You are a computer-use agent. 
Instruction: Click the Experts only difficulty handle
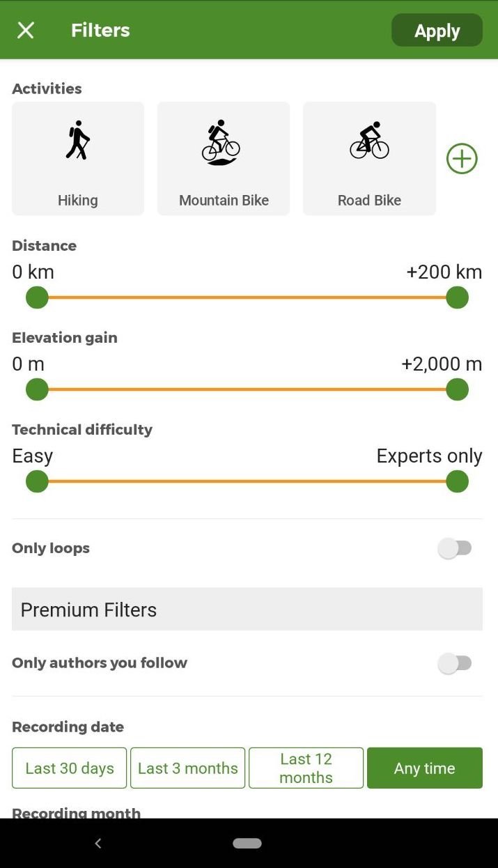pos(457,481)
